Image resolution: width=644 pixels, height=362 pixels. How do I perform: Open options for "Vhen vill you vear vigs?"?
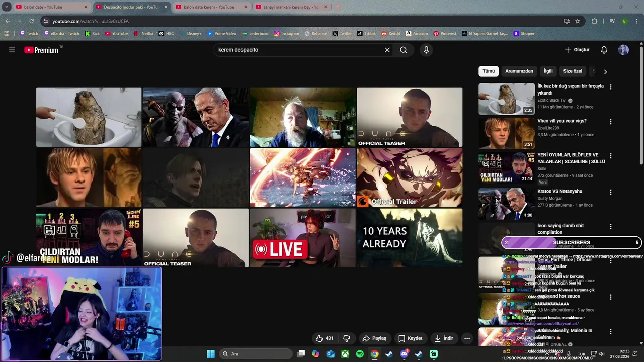click(x=611, y=122)
